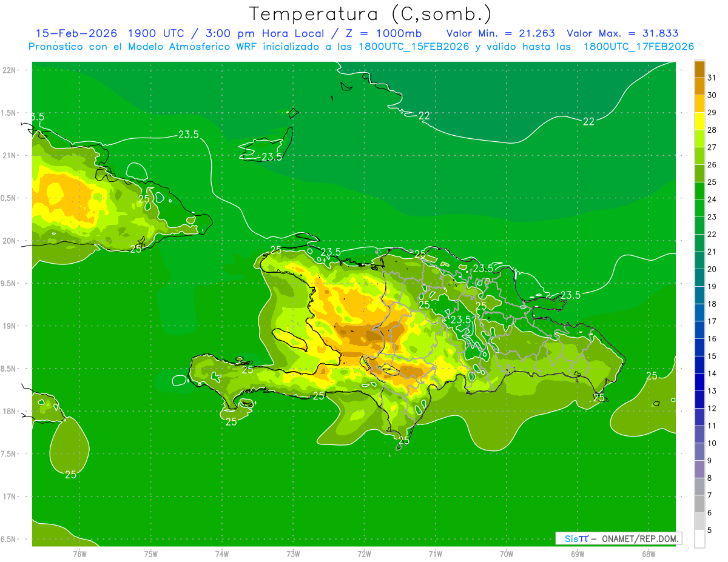Click the colorbar label "31"

(712, 78)
